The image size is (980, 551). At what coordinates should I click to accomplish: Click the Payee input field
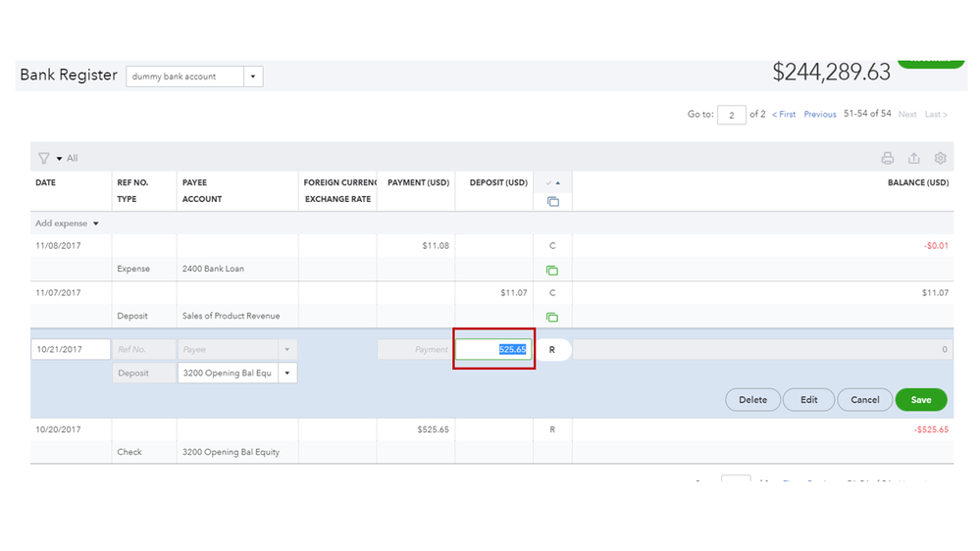point(229,349)
